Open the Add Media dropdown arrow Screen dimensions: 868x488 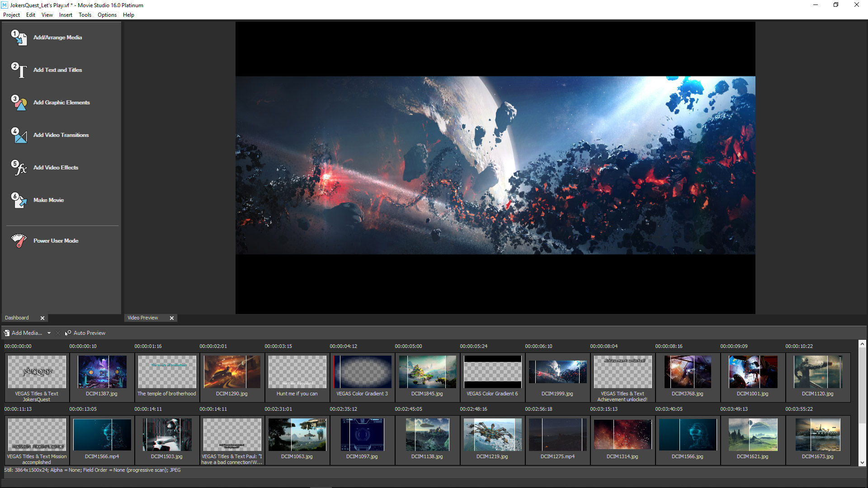click(49, 333)
